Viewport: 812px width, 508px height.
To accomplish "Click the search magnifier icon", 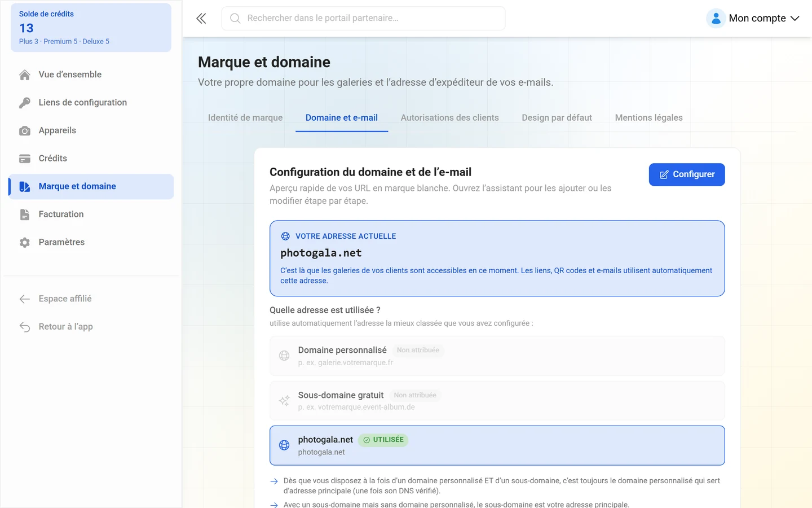I will 235,19.
